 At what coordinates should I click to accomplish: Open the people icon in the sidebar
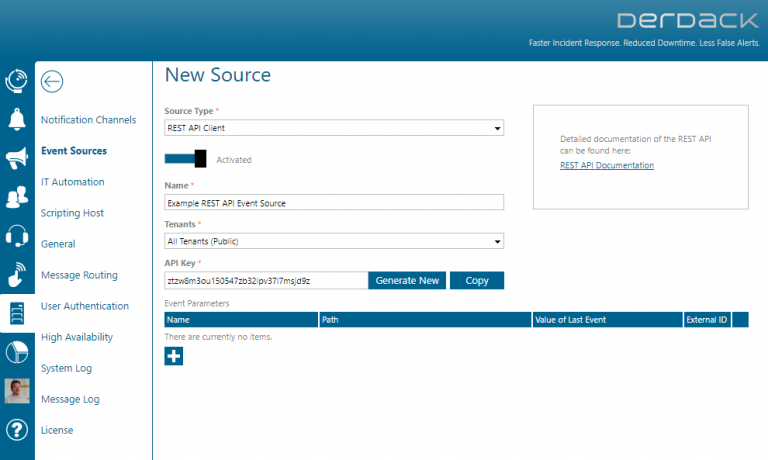tap(17, 197)
